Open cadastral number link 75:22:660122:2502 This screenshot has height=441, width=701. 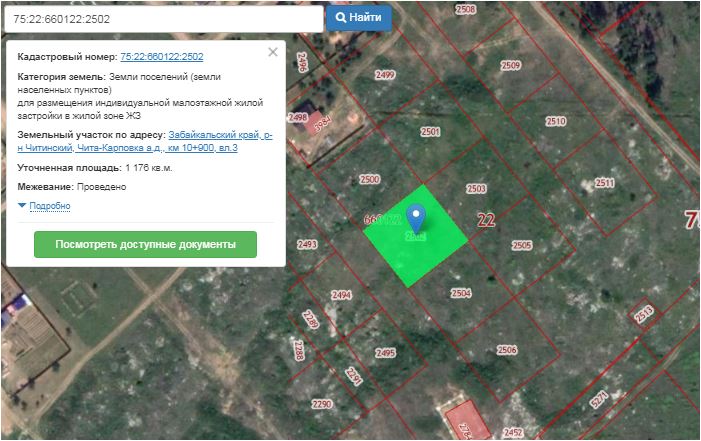coord(161,57)
